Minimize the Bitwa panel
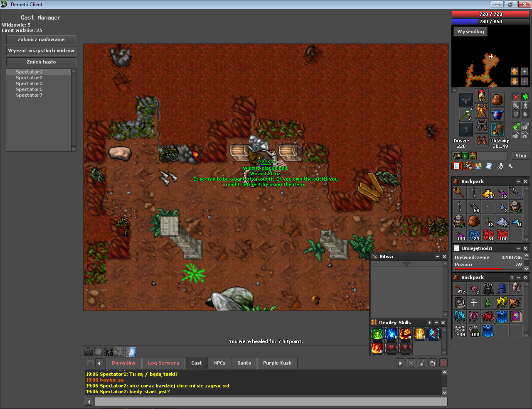The height and width of the screenshot is (409, 532). click(437, 257)
